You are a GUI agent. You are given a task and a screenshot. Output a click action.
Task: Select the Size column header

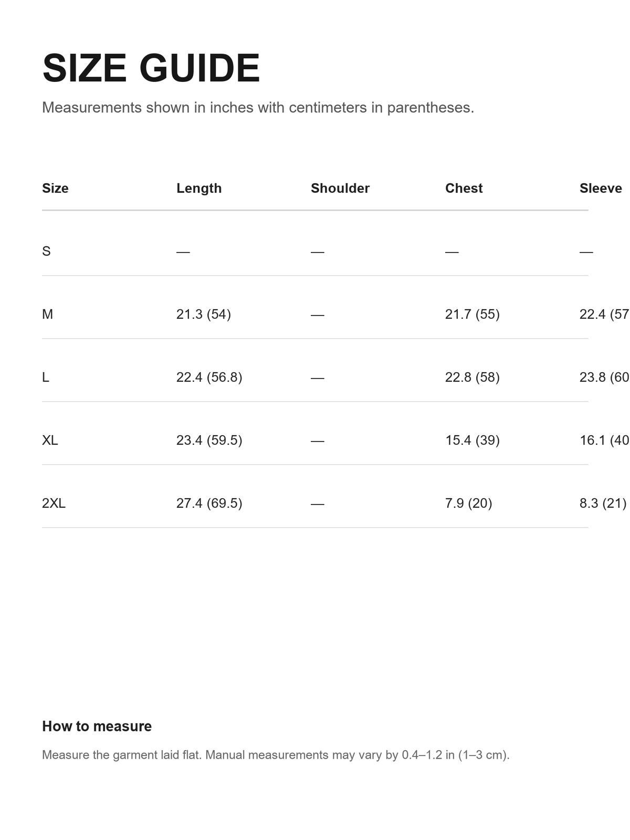(55, 188)
